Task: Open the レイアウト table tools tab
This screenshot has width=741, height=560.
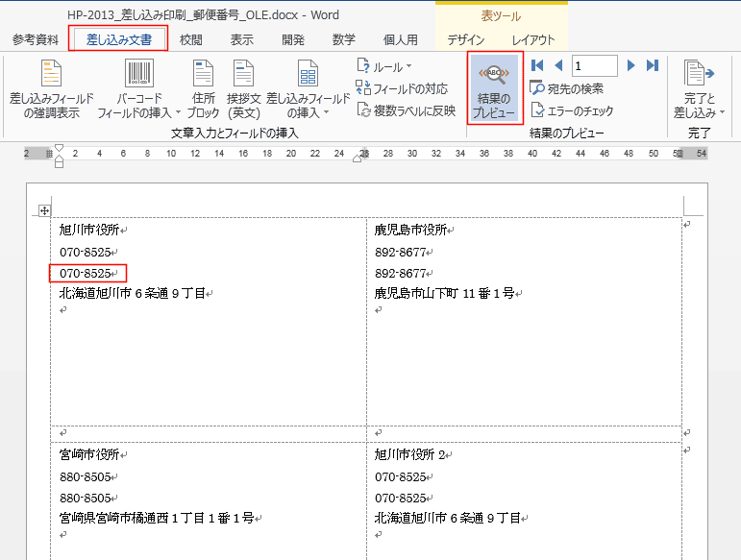Action: tap(533, 39)
